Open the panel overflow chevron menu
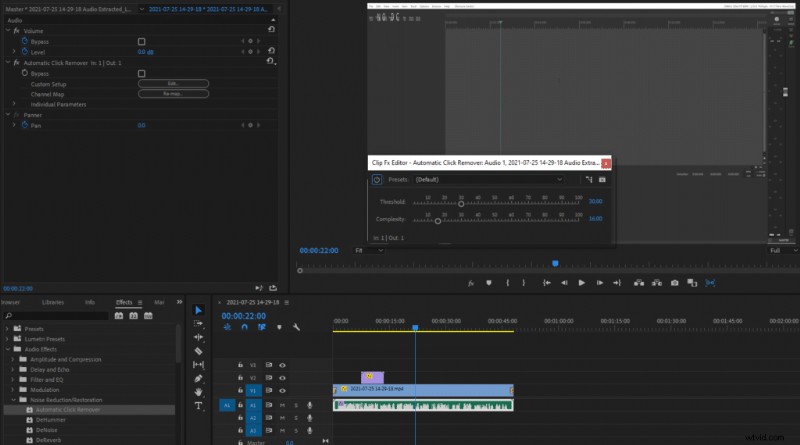Viewport: 800px width, 445px height. click(x=180, y=302)
